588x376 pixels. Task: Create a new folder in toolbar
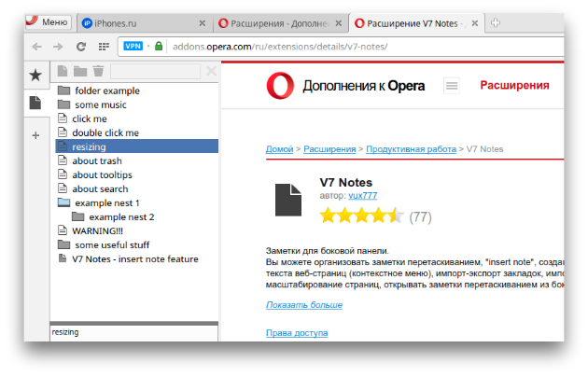coord(80,71)
